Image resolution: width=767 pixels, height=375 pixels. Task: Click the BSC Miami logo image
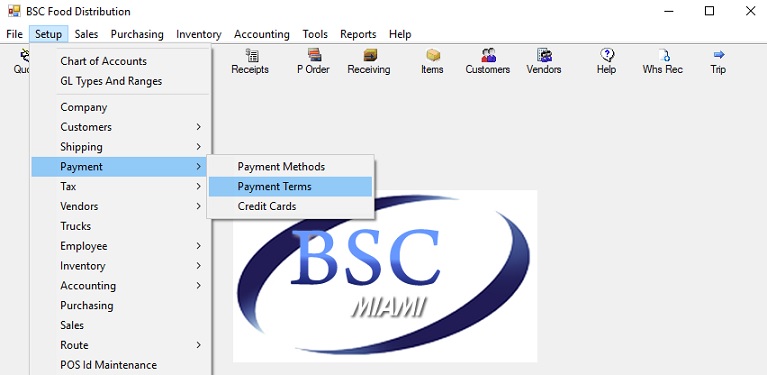[385, 276]
